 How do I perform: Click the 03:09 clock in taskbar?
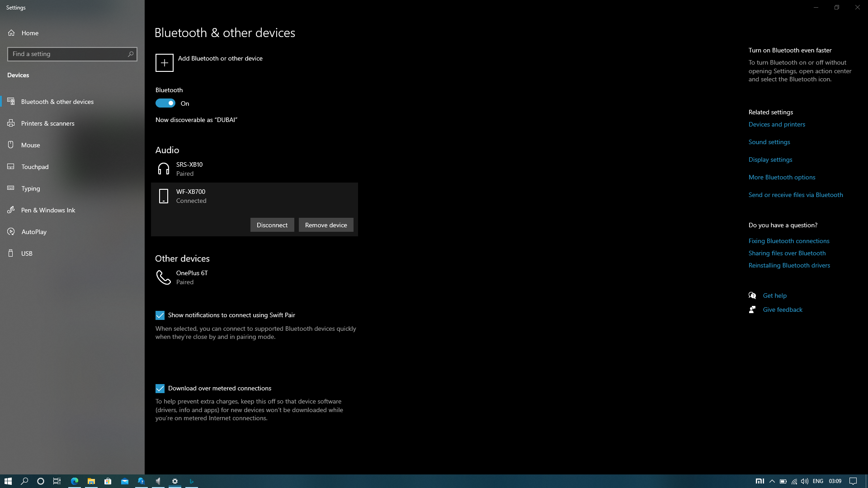click(x=835, y=481)
